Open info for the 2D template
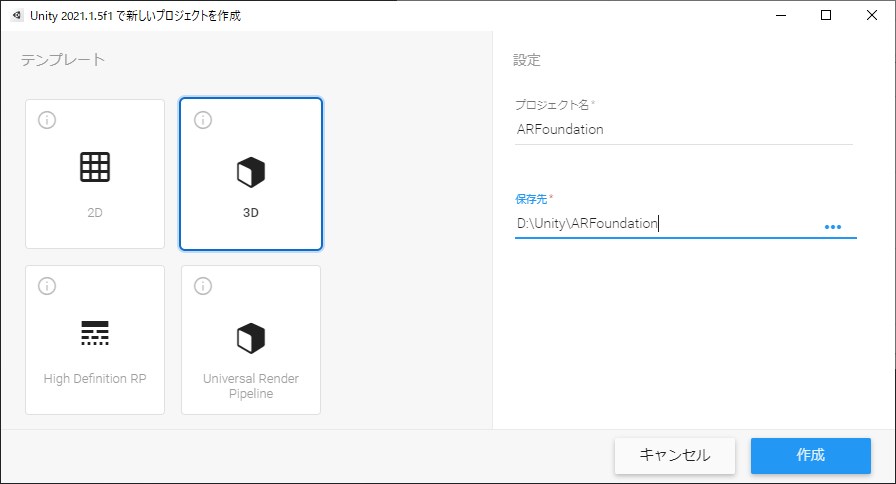The width and height of the screenshot is (896, 484). (x=47, y=120)
